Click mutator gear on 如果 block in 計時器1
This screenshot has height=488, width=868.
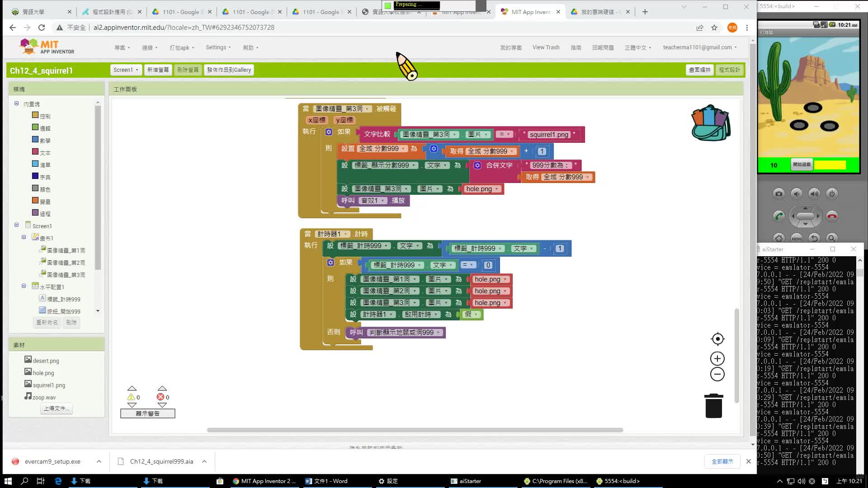[x=330, y=263]
